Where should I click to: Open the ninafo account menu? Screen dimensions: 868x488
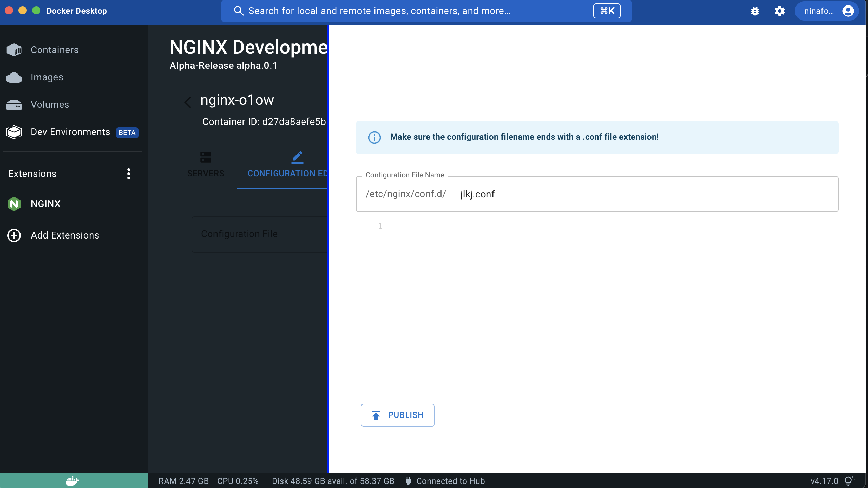(x=827, y=11)
